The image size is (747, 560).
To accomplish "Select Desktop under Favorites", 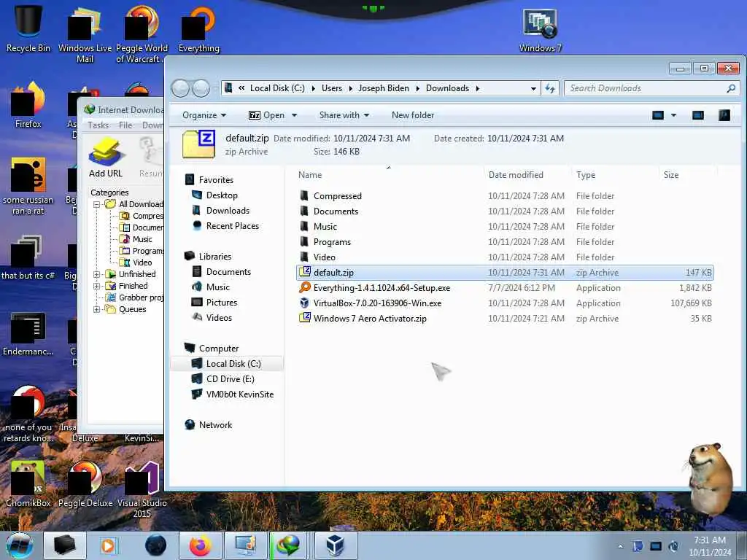I will pyautogui.click(x=222, y=195).
